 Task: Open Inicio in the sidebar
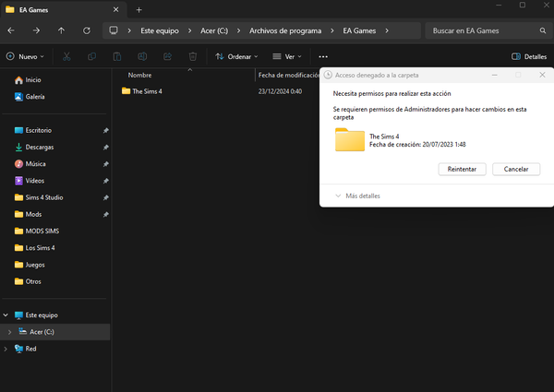tap(28, 80)
